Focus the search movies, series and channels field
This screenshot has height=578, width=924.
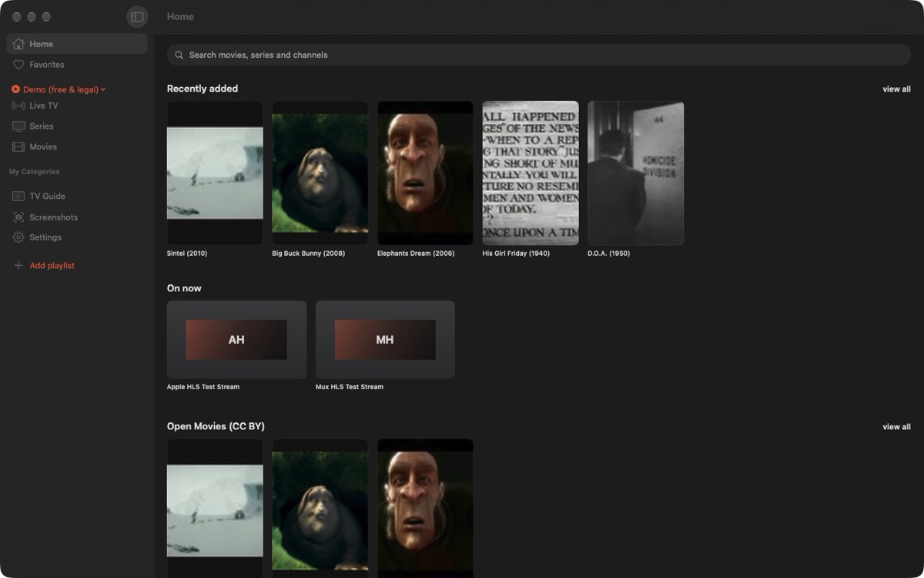[539, 55]
